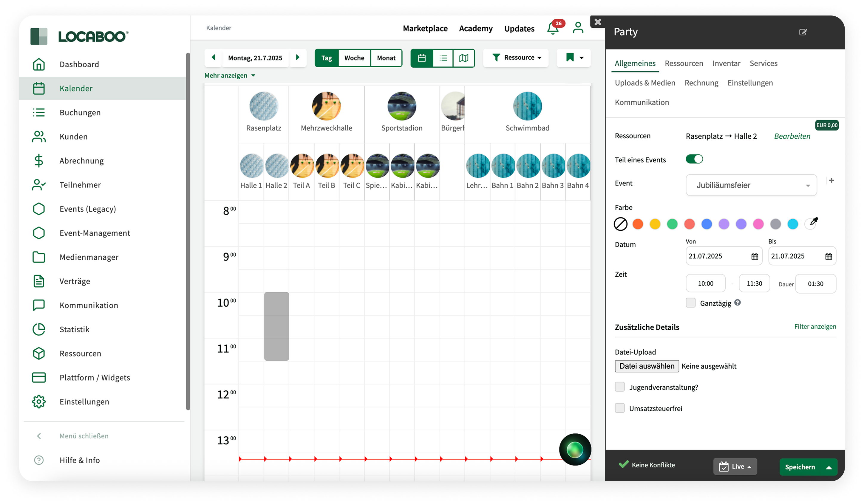Click the Speichern button
The height and width of the screenshot is (504, 864).
(x=800, y=467)
